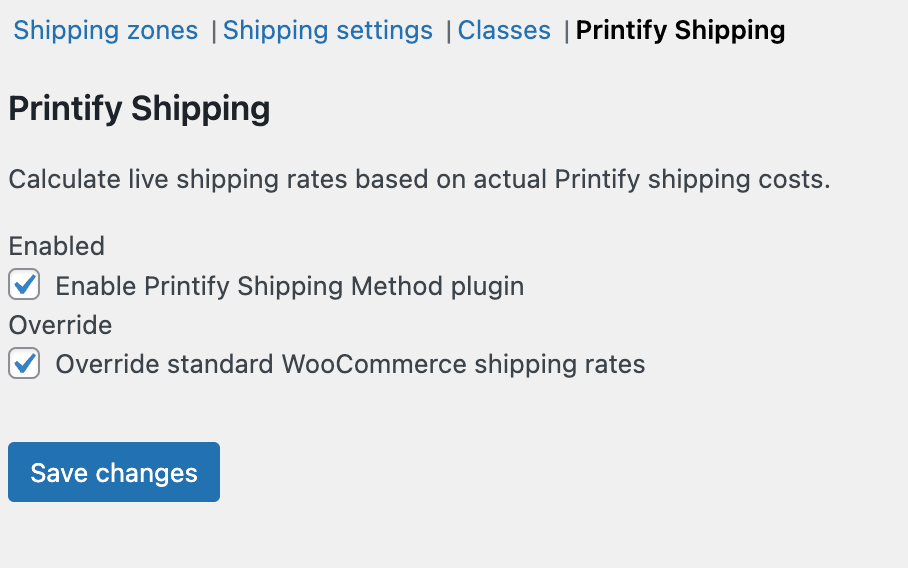Click the 'Override standard WooCommerce shipping rates' label text

click(350, 365)
